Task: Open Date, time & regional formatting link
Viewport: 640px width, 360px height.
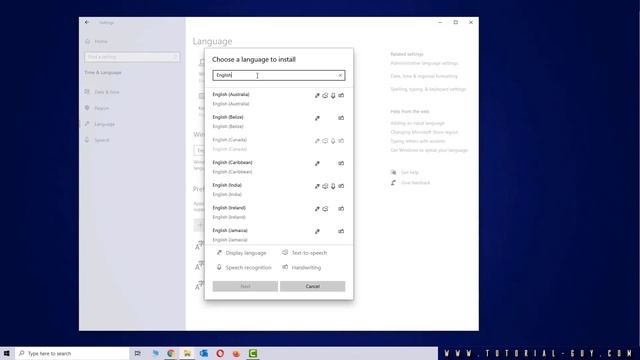Action: pyautogui.click(x=424, y=76)
